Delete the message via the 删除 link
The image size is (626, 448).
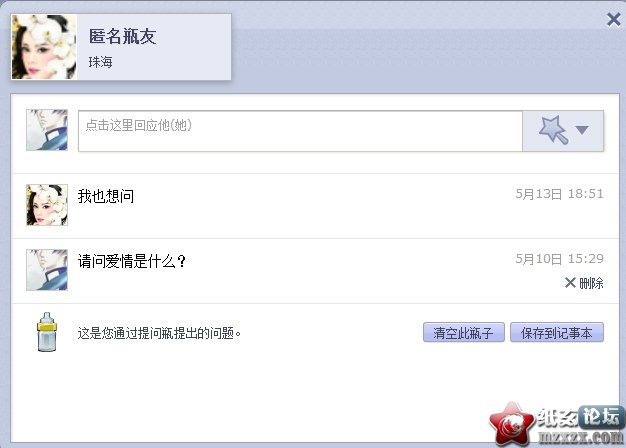point(591,283)
